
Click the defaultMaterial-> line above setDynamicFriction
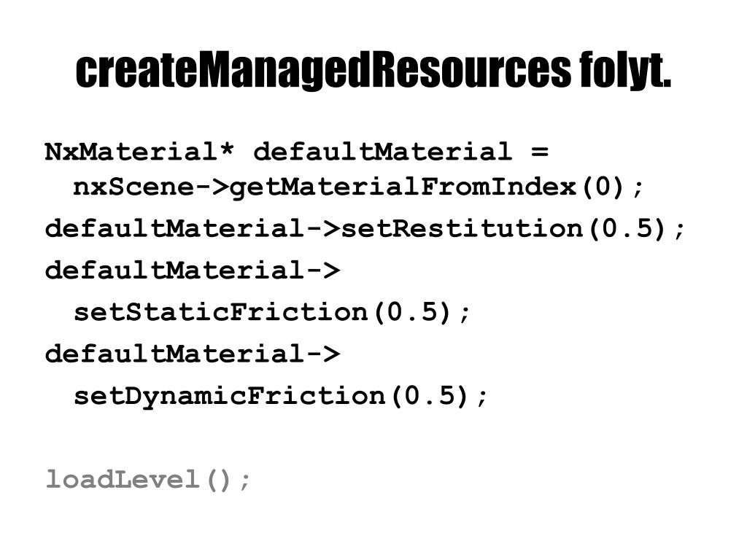click(193, 354)
